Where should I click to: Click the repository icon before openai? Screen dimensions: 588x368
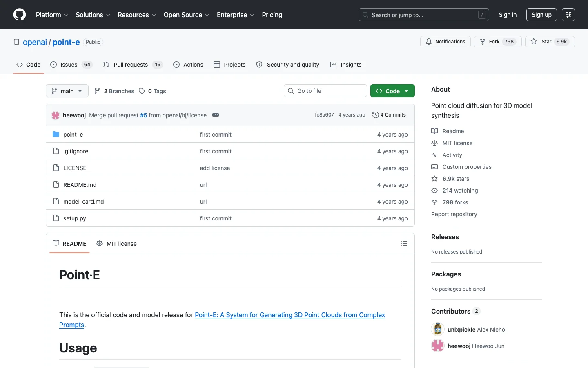tap(16, 42)
